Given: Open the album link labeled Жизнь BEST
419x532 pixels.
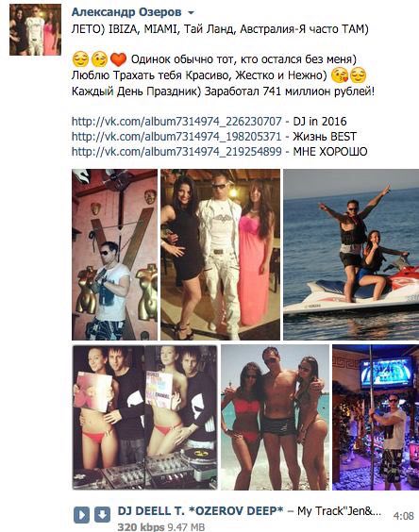Looking at the screenshot, I should [x=176, y=137].
